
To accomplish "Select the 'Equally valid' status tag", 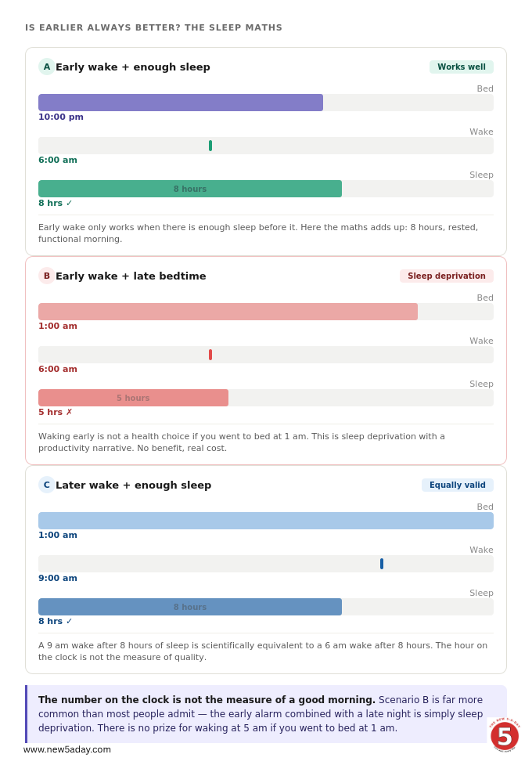I will point(458,485).
